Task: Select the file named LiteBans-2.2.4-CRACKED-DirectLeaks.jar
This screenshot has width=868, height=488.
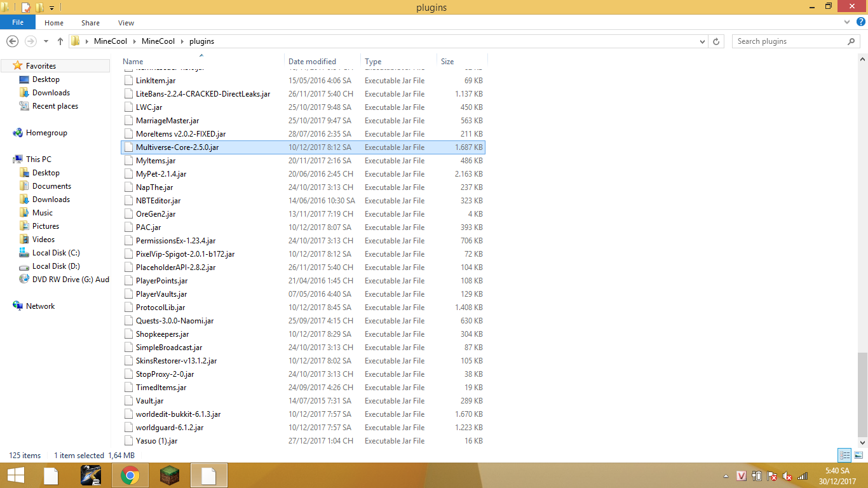Action: (203, 94)
